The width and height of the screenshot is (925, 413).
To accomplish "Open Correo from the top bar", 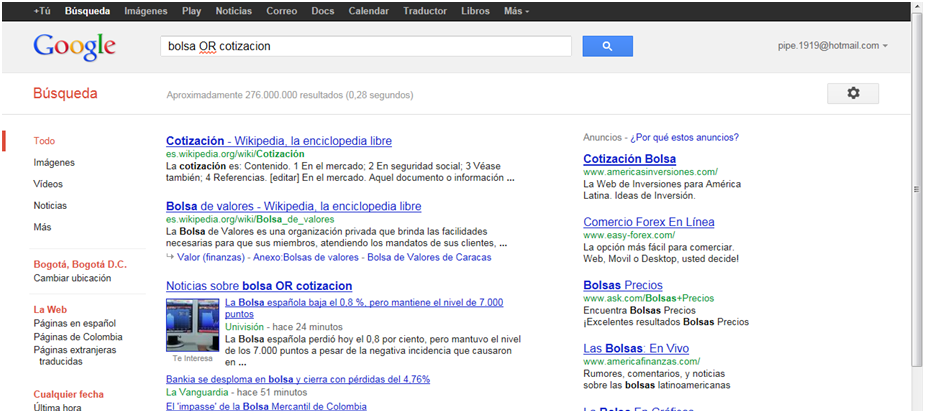I will (x=281, y=11).
